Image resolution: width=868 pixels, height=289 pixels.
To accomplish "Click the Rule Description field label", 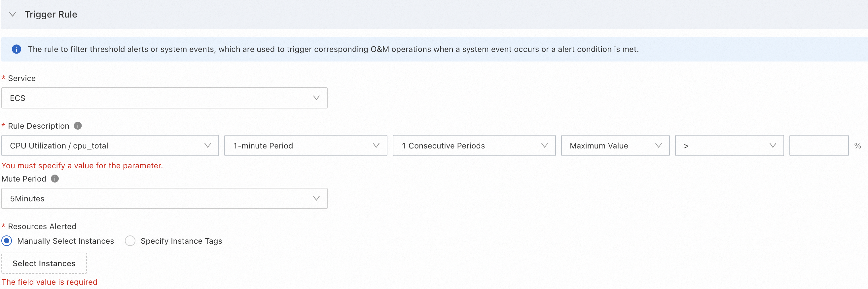I will (38, 126).
